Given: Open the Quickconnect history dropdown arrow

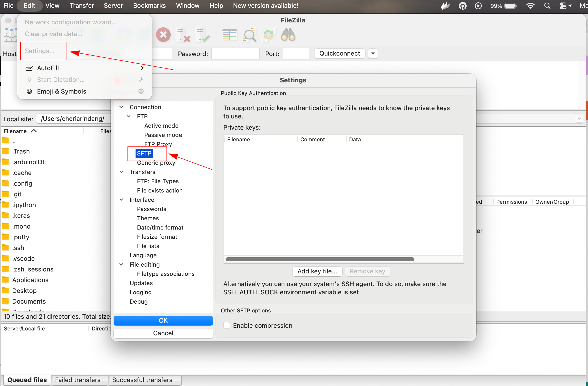Looking at the screenshot, I should [x=373, y=54].
